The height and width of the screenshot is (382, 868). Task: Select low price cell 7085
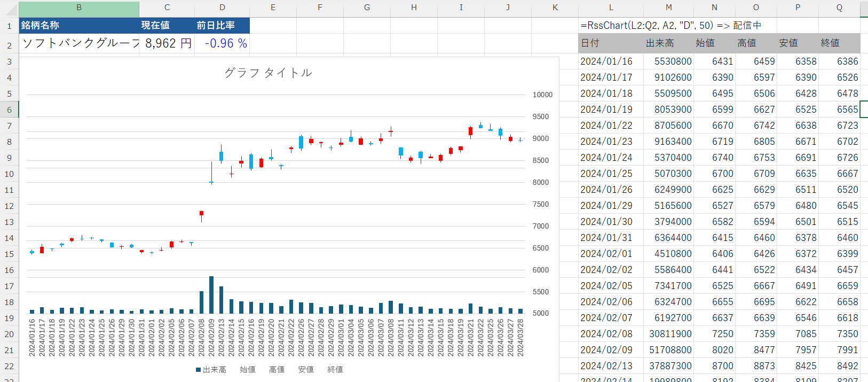(798, 334)
